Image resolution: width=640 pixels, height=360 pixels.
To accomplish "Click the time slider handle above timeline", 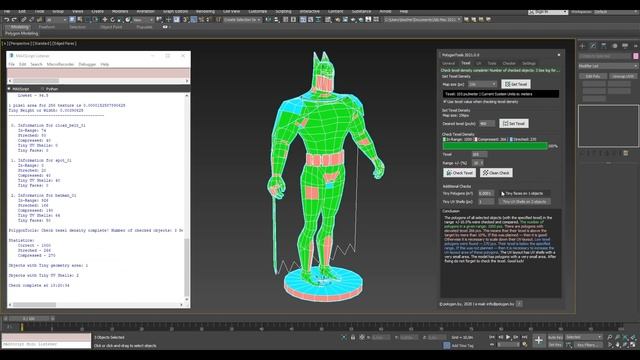I will pyautogui.click(x=28, y=318).
